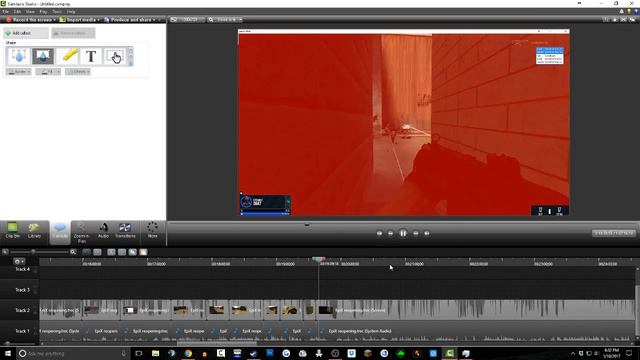This screenshot has height=360, width=640.
Task: Step forward one frame
Action: (x=416, y=233)
